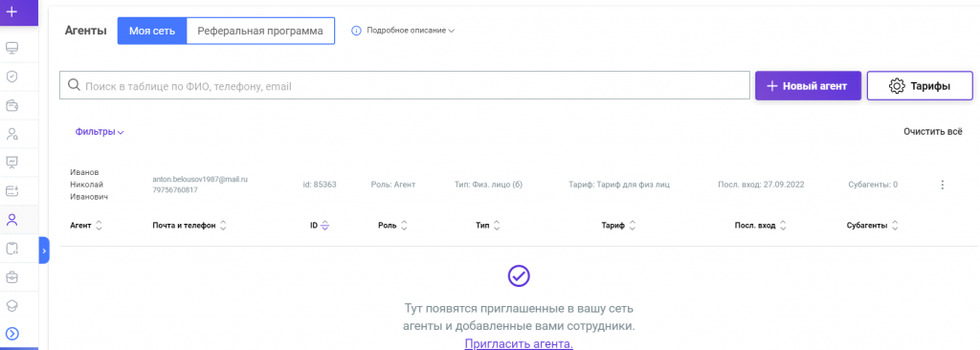Expand sidebar with the blue arrow handle
The width and height of the screenshot is (980, 350).
tap(44, 251)
